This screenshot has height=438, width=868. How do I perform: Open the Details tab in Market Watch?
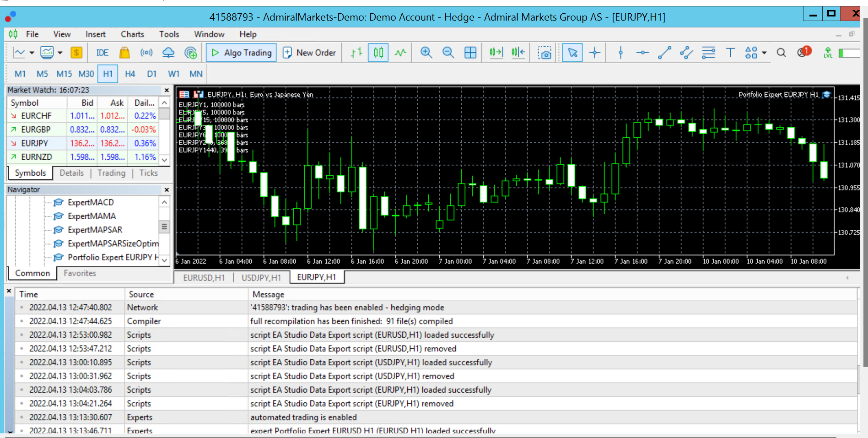point(71,173)
